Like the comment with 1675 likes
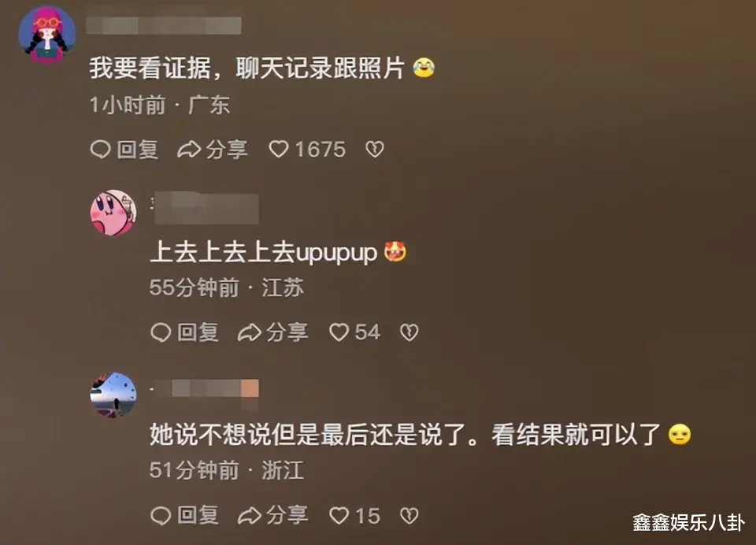This screenshot has height=545, width=756. click(x=306, y=150)
